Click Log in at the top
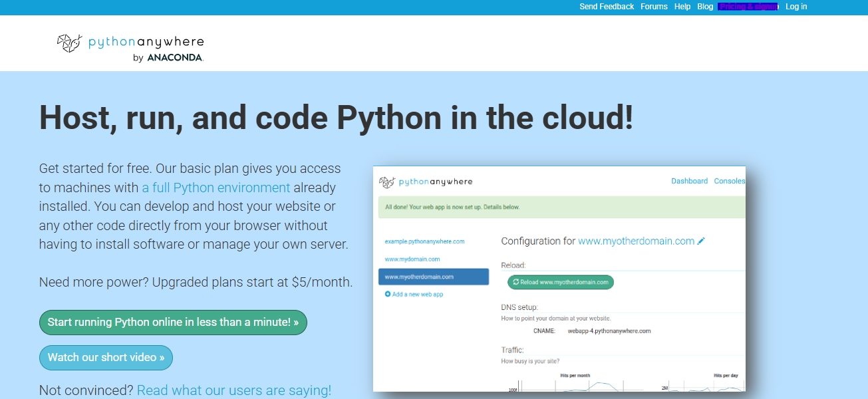 coord(796,7)
